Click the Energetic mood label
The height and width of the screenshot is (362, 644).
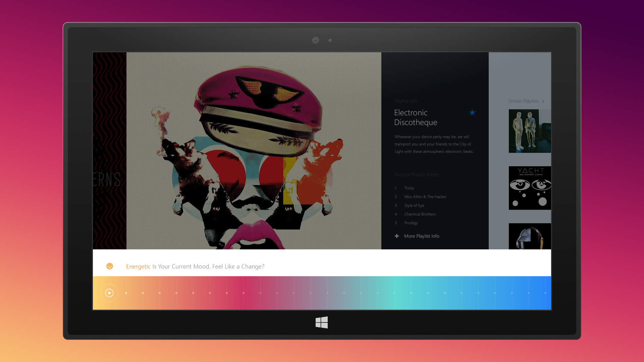(x=138, y=266)
